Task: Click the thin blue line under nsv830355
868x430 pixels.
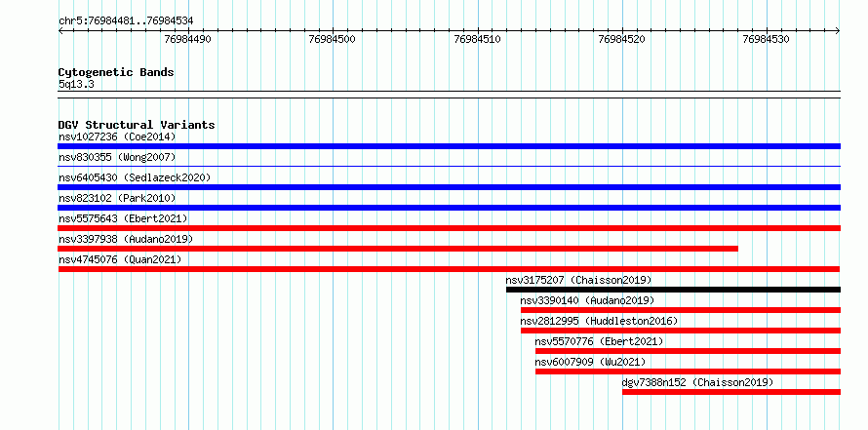Action: pos(449,166)
